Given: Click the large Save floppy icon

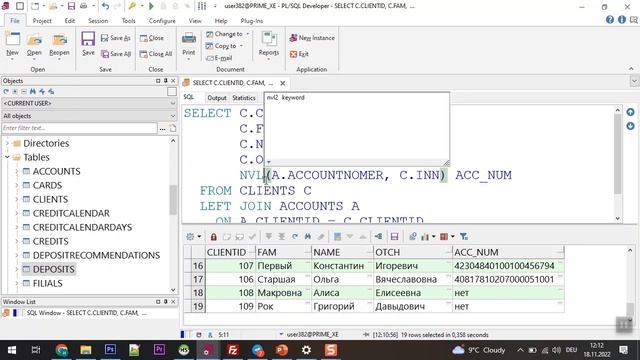Looking at the screenshot, I should click(88, 39).
